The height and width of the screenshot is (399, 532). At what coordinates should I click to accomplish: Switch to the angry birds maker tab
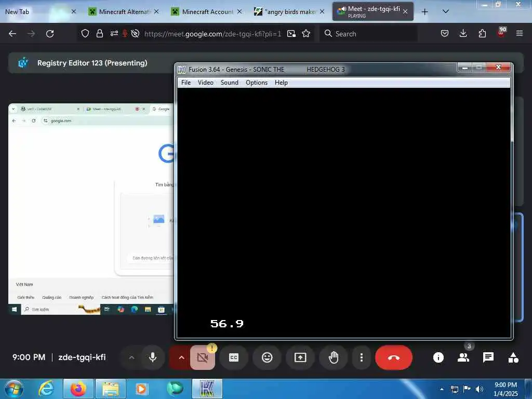(x=290, y=12)
